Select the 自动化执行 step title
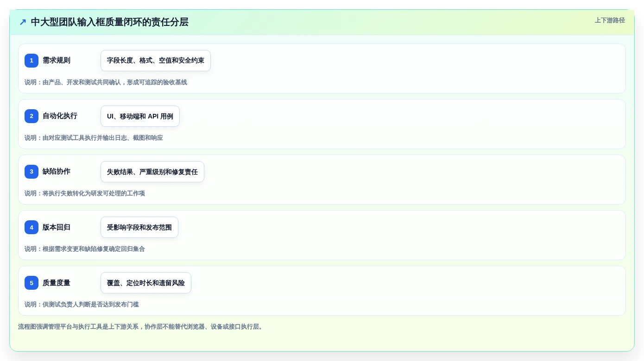 click(x=60, y=116)
